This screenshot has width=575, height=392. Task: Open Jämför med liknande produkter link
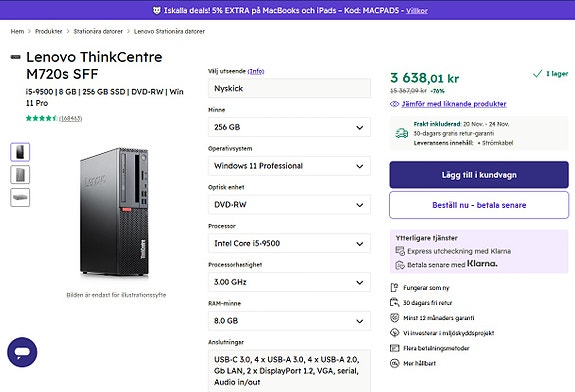454,104
